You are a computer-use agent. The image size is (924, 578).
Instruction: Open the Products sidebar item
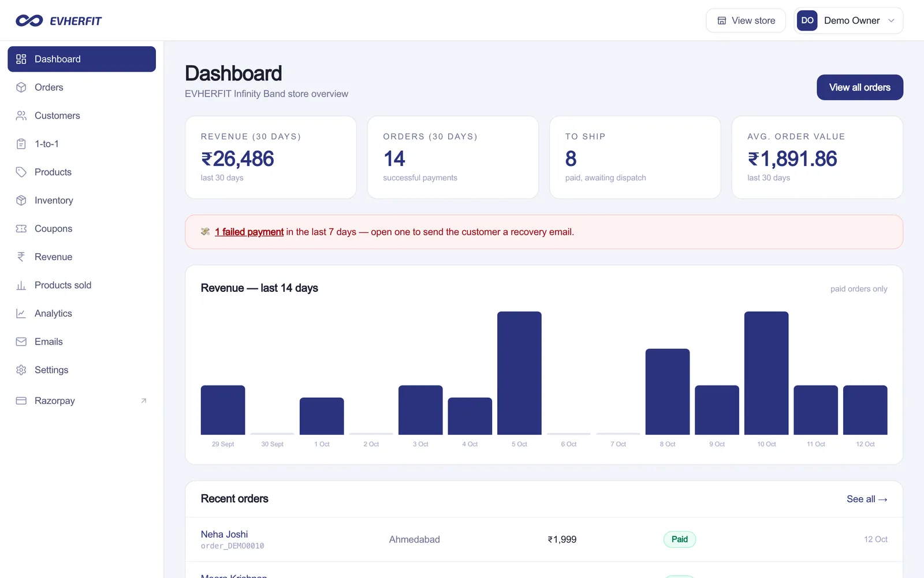(81, 172)
